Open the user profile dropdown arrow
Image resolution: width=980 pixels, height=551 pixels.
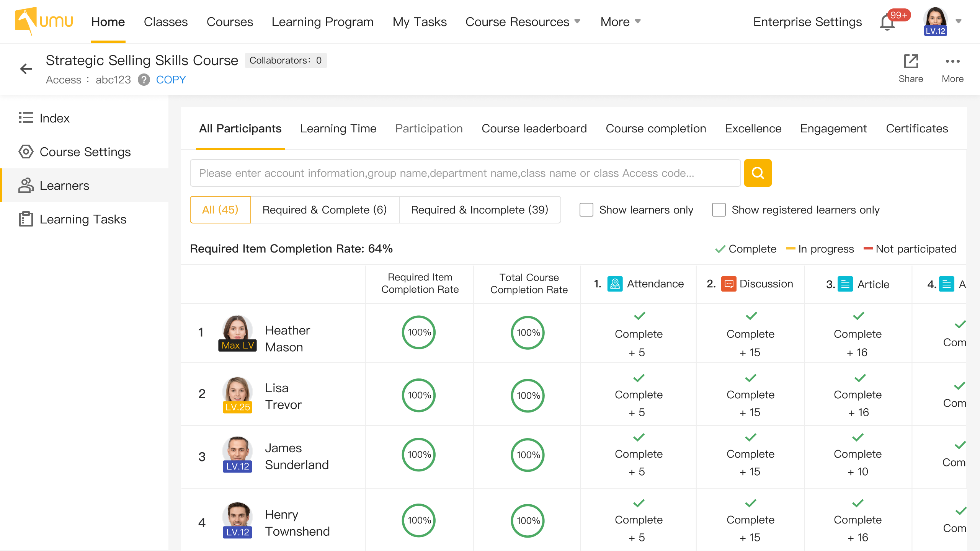pyautogui.click(x=959, y=21)
